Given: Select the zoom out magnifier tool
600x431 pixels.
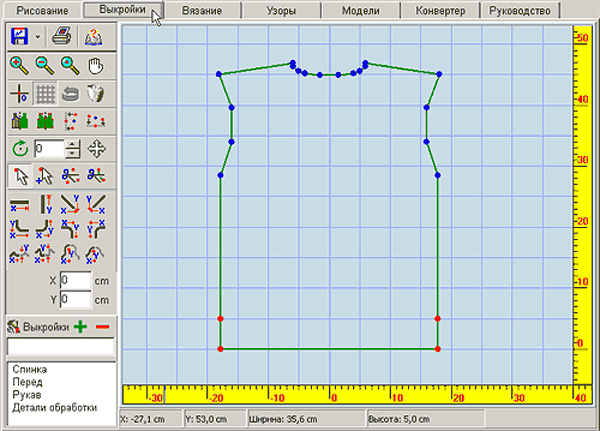Looking at the screenshot, I should click(x=45, y=66).
